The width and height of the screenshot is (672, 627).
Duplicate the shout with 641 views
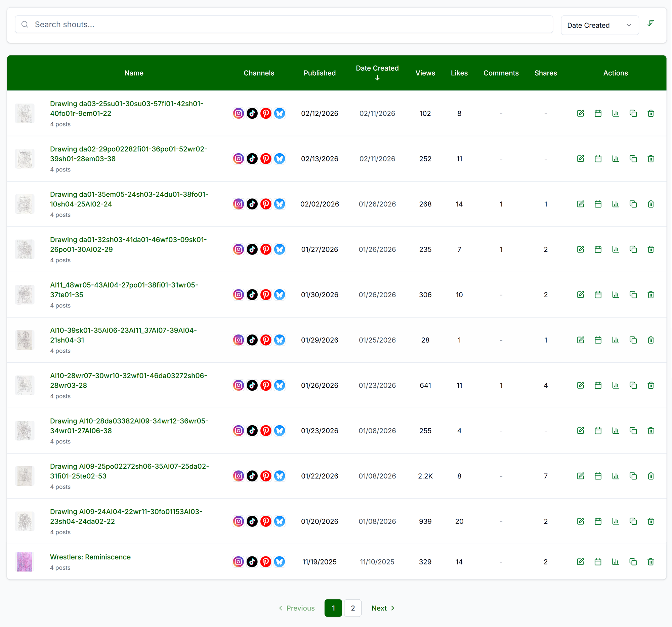[x=633, y=385]
